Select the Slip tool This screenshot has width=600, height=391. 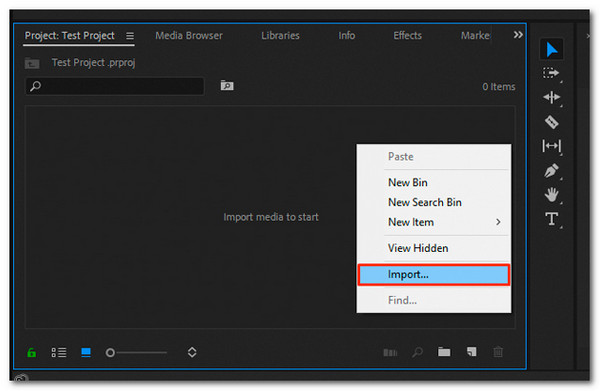coord(551,146)
